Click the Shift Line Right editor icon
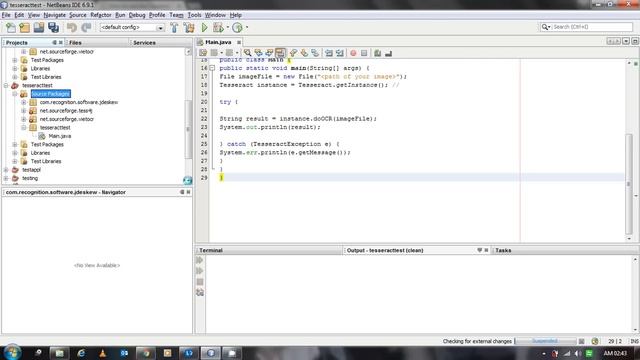Image resolution: width=640 pixels, height=360 pixels. point(339,53)
